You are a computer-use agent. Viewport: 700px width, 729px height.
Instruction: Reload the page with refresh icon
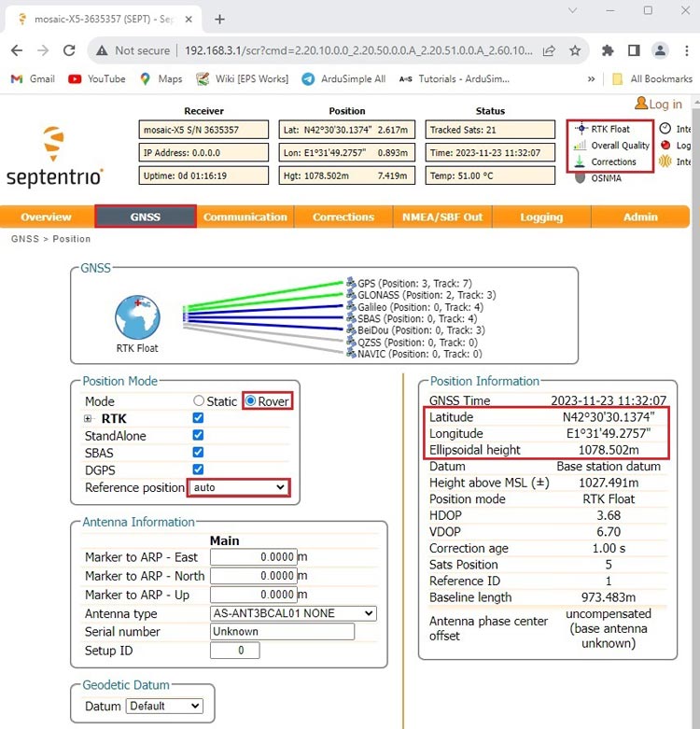pyautogui.click(x=69, y=50)
